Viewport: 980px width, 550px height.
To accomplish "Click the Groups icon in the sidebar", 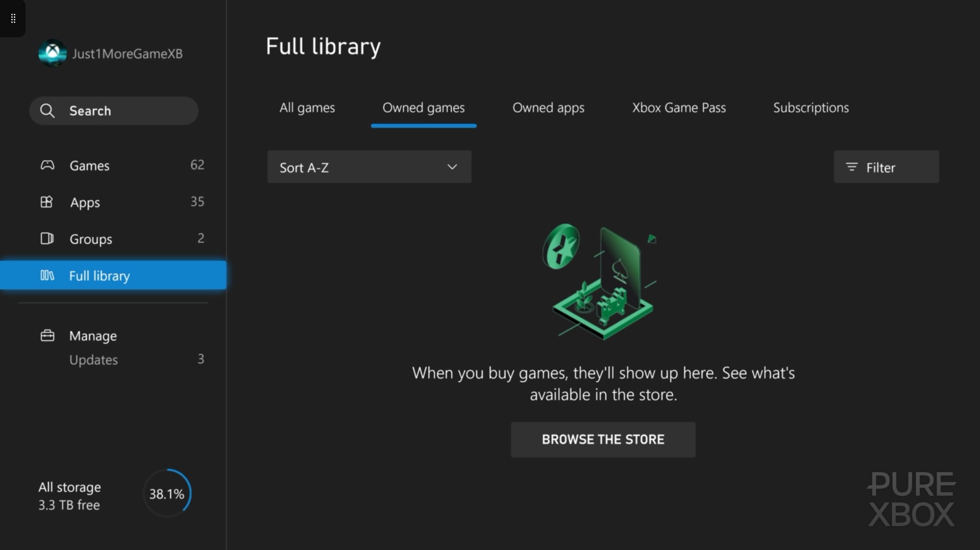I will pyautogui.click(x=46, y=239).
